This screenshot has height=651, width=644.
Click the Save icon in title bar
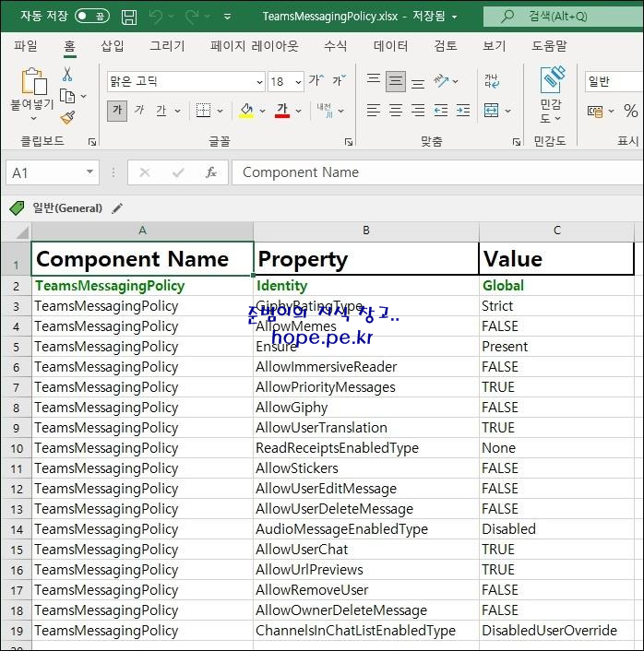tap(129, 17)
